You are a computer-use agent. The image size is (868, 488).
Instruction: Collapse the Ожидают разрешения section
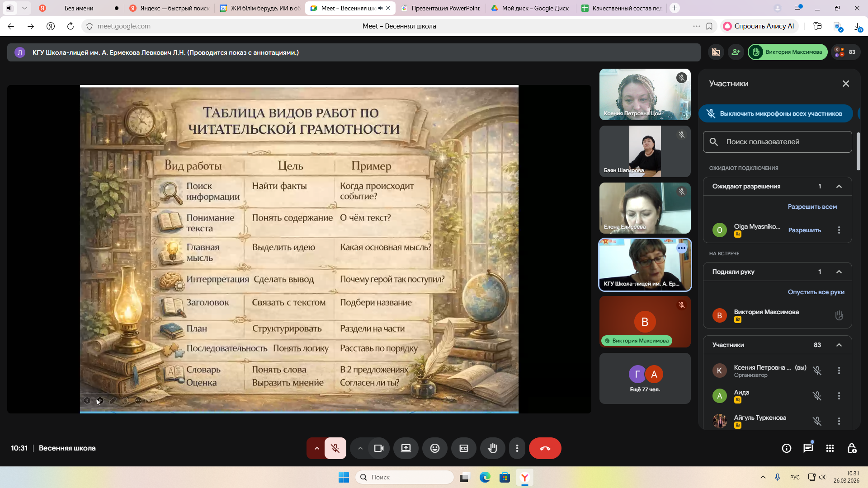coord(839,186)
